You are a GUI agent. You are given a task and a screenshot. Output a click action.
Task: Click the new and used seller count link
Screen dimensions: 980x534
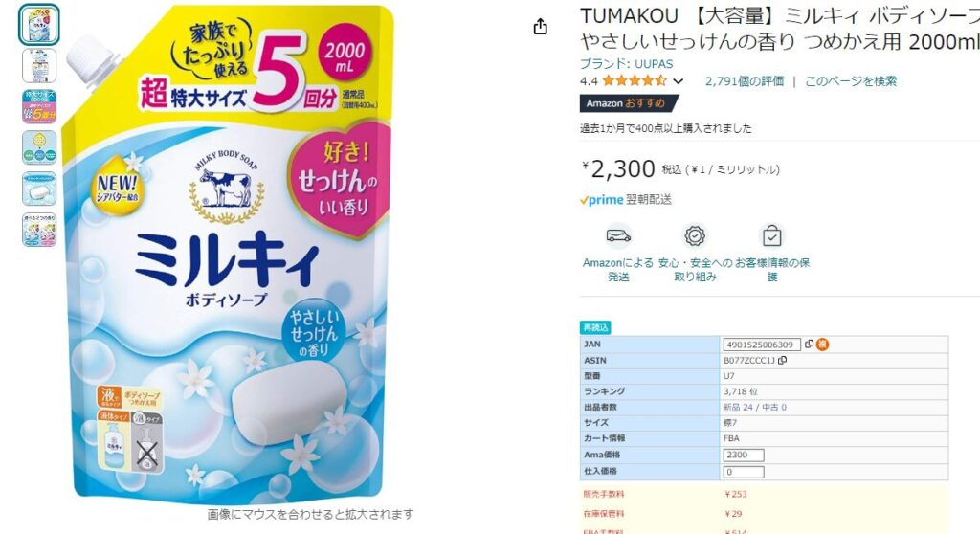pos(754,407)
